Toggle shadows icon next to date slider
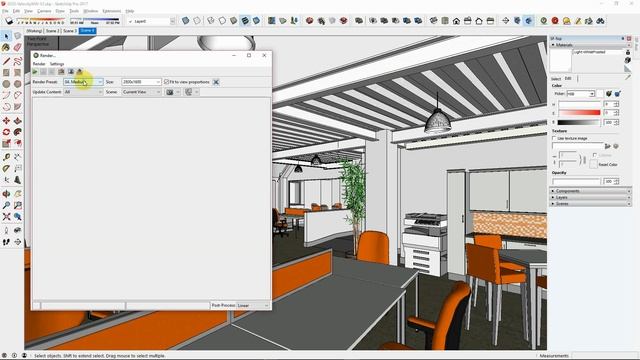 [9, 20]
